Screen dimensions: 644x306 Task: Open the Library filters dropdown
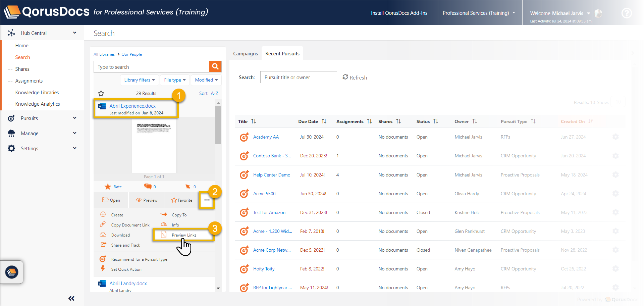tap(139, 80)
